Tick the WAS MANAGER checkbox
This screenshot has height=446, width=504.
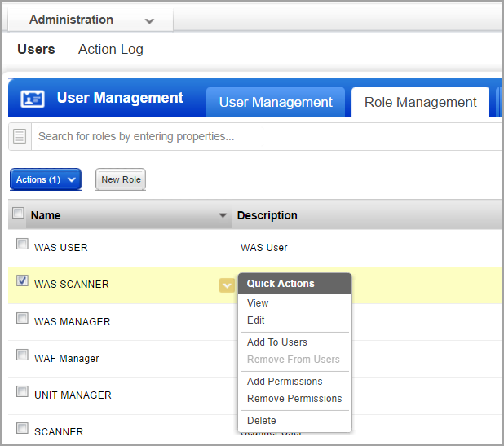(x=22, y=319)
